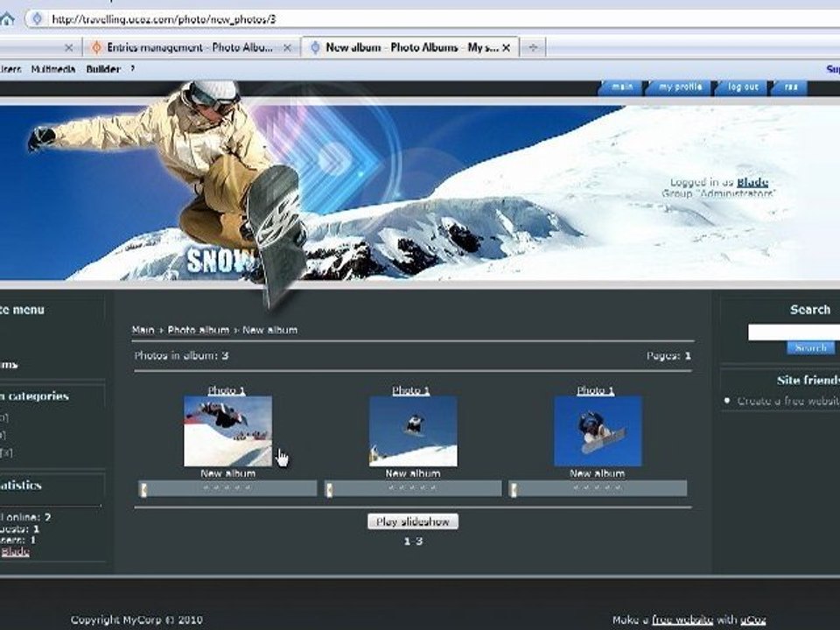Click the blue Search button
Viewport: 840px width, 630px height.
[x=810, y=348]
